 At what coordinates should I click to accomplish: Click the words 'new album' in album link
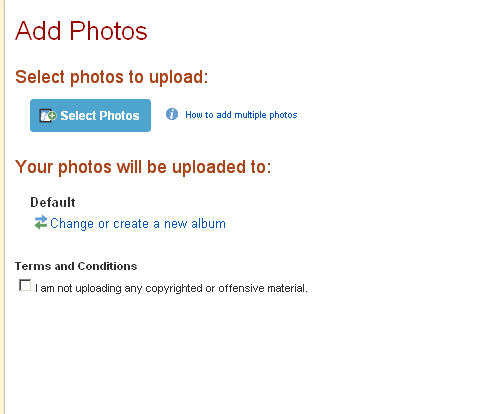(195, 224)
